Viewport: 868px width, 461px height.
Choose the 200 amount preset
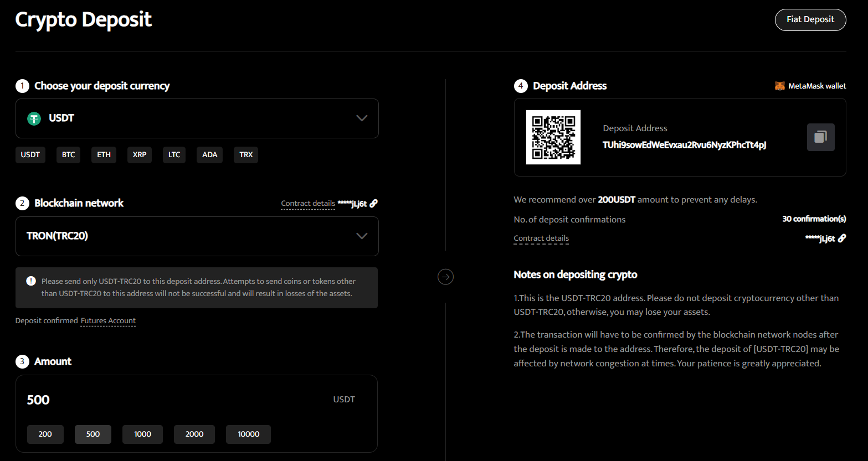(45, 434)
